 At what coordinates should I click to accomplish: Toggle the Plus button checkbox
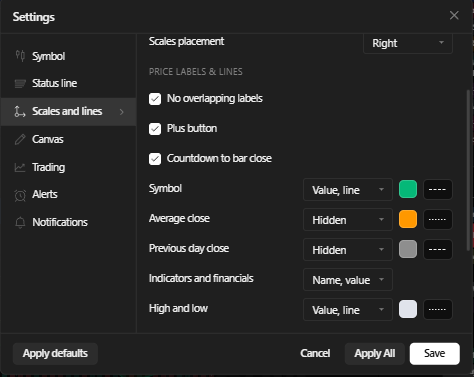click(x=155, y=129)
